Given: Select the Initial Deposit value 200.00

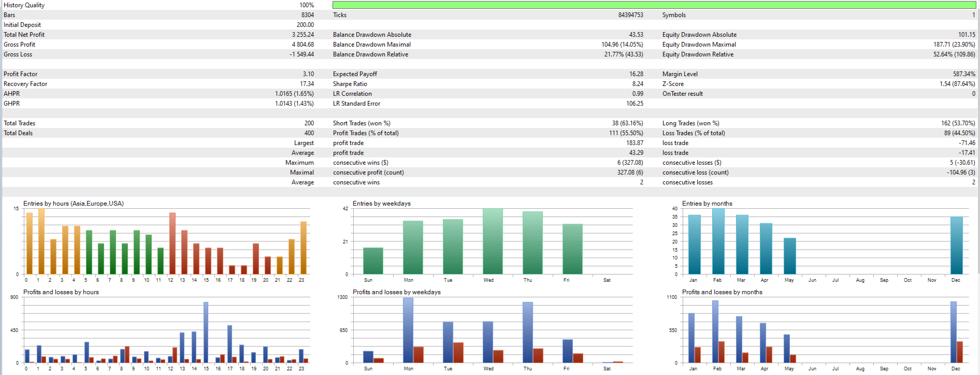Looking at the screenshot, I should click(305, 25).
